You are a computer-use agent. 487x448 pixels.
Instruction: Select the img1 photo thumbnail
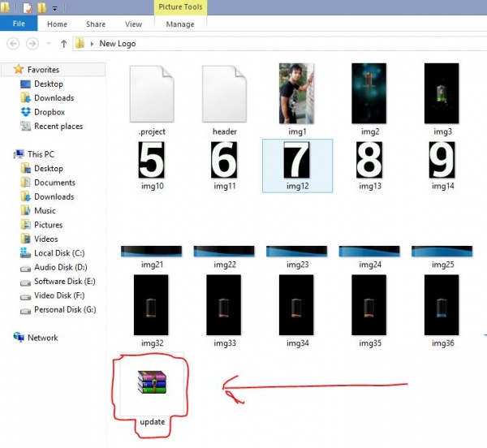pos(296,93)
